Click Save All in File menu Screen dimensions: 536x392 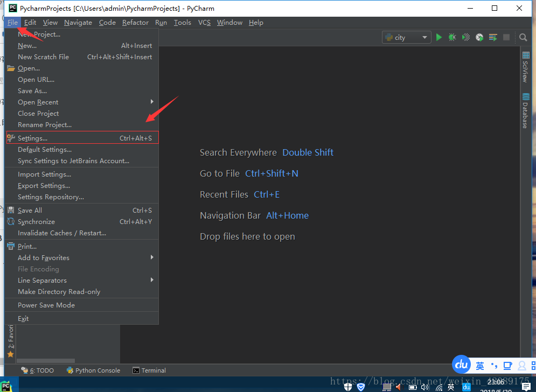(82, 210)
